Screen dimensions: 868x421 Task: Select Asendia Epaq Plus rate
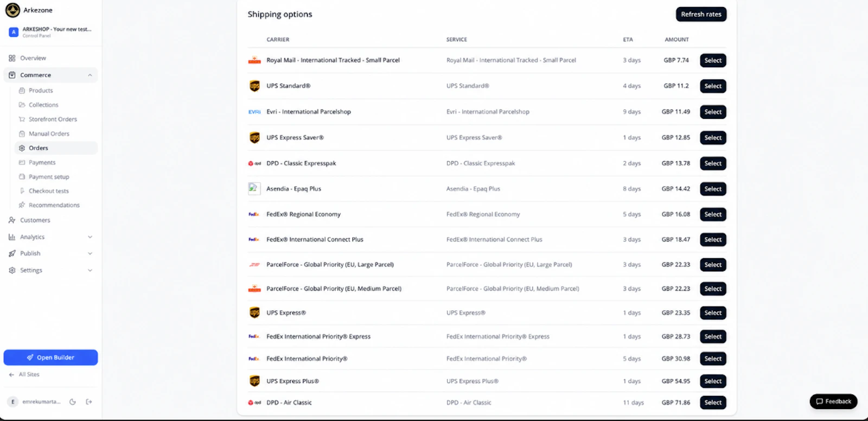(x=713, y=189)
